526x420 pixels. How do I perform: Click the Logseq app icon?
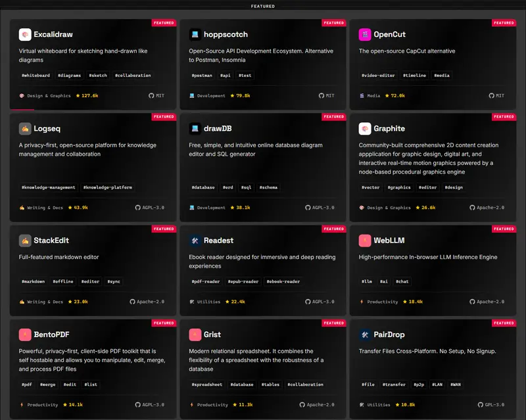[25, 128]
